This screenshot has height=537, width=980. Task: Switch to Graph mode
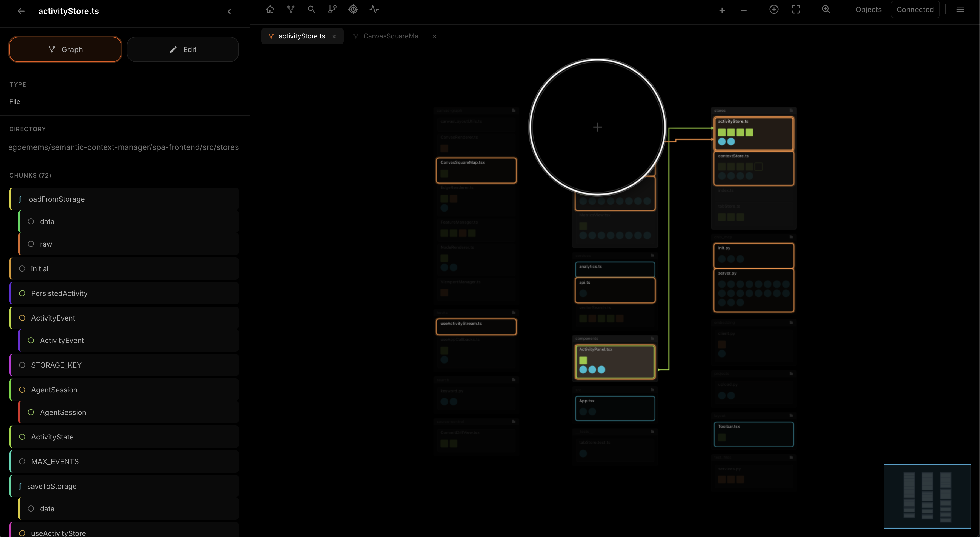tap(65, 50)
